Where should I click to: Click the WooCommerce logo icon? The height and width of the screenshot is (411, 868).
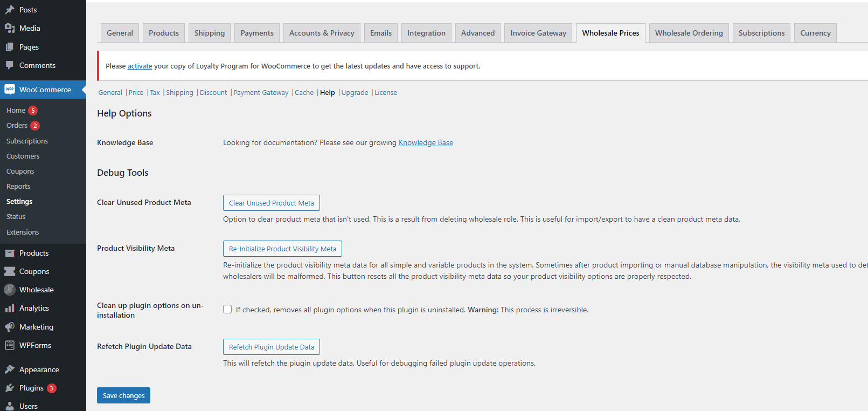tap(10, 90)
